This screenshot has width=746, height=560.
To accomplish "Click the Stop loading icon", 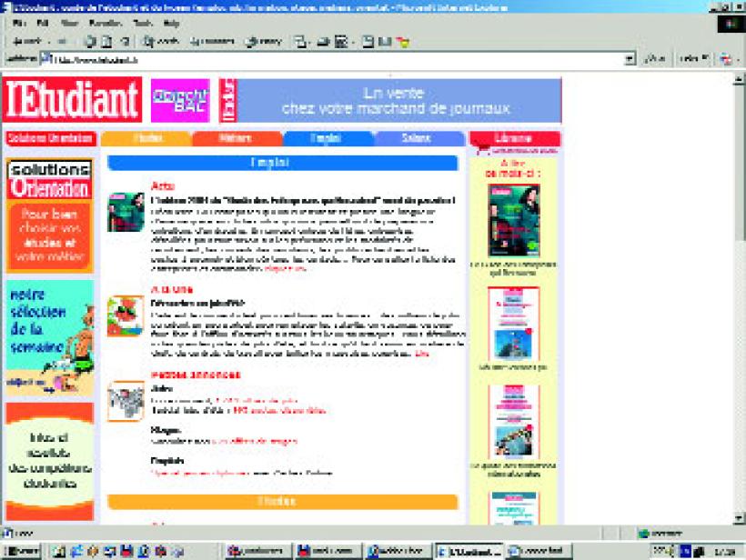I will point(89,41).
